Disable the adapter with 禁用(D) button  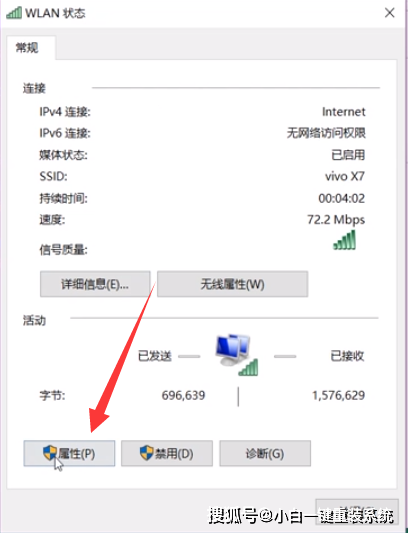pos(167,453)
